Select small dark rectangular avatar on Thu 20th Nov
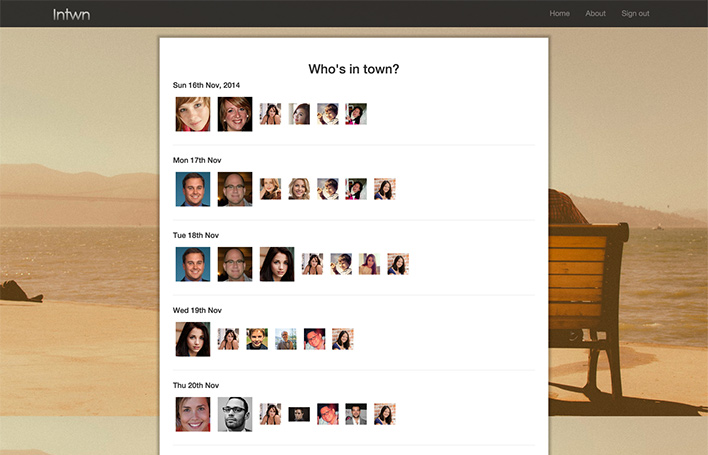708x455 pixels. (299, 414)
